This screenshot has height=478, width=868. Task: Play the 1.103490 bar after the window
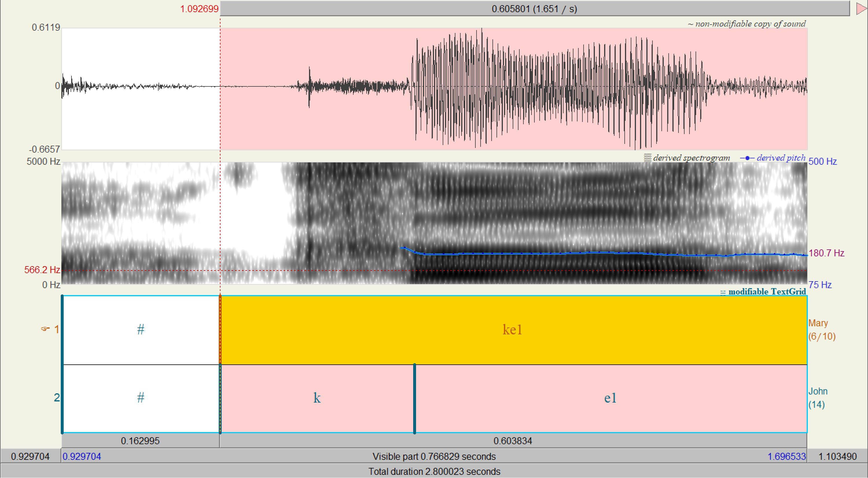click(837, 456)
